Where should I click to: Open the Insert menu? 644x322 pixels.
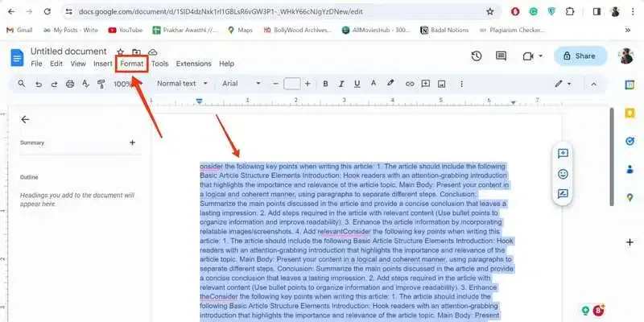point(103,64)
